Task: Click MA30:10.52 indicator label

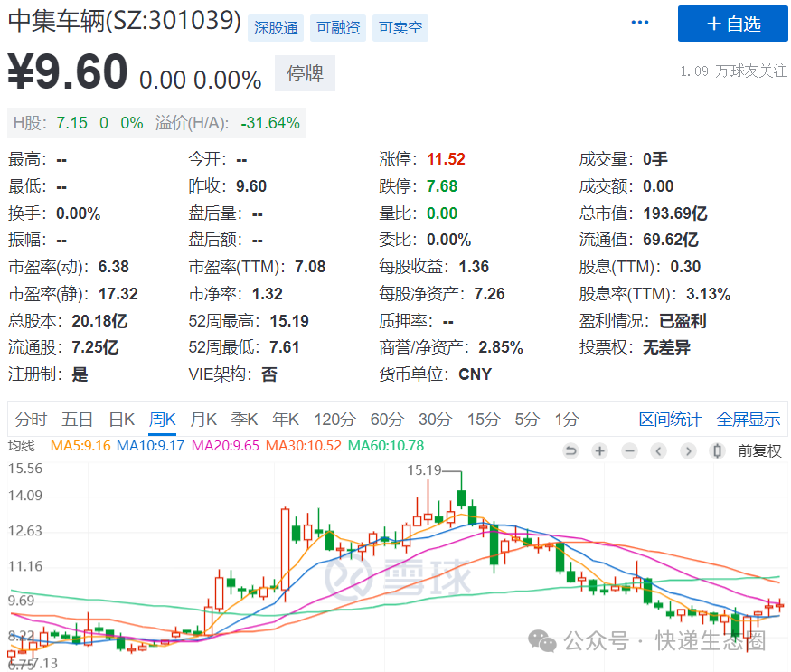Action: (303, 446)
